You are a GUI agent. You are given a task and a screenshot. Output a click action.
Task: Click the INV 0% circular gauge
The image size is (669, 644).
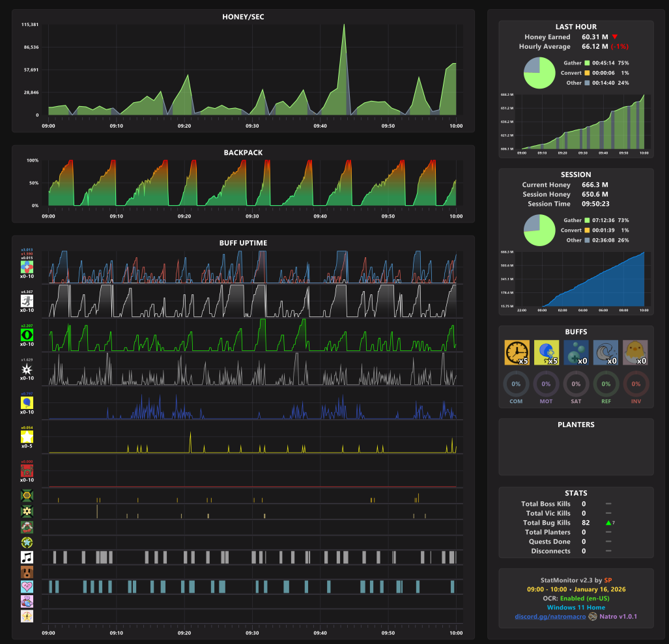[636, 384]
